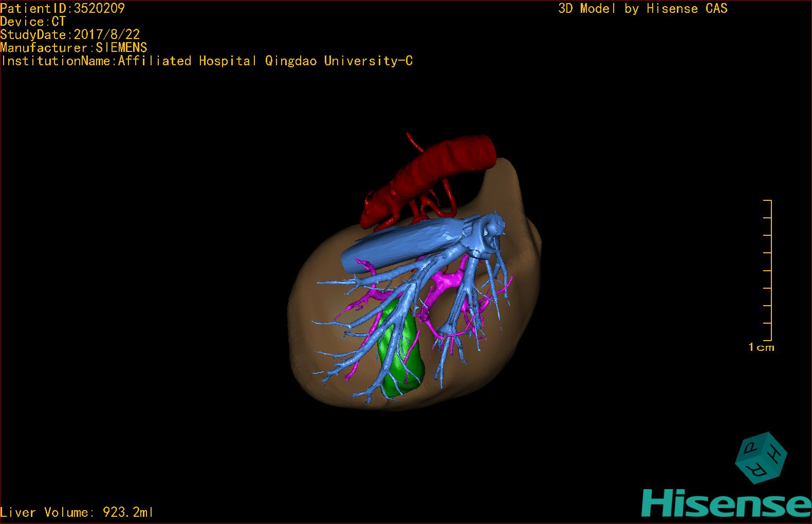Click the StudyDate:2017/8/22 text

click(x=70, y=34)
